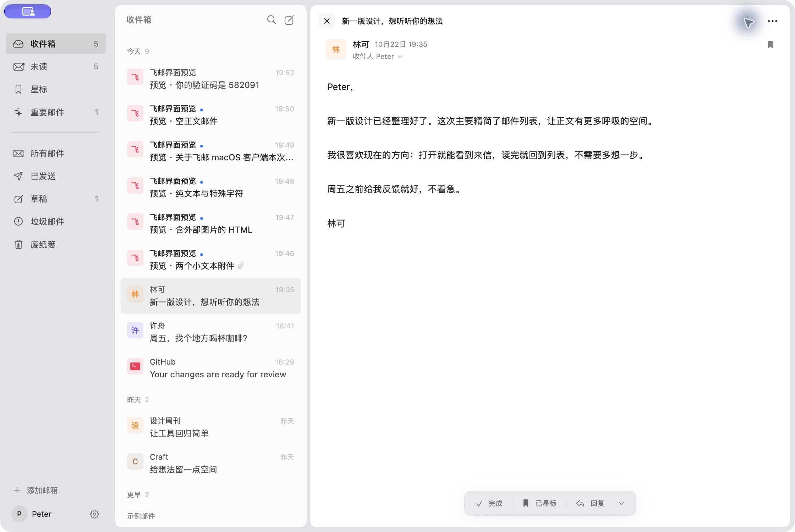Open email 预览 · 空正文邮件

pyautogui.click(x=211, y=115)
